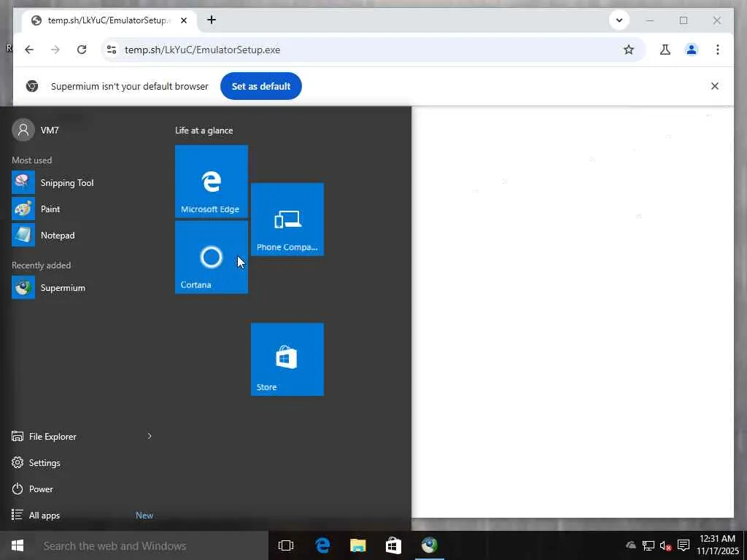Go back in the browser
Image resolution: width=747 pixels, height=560 pixels.
coord(29,50)
